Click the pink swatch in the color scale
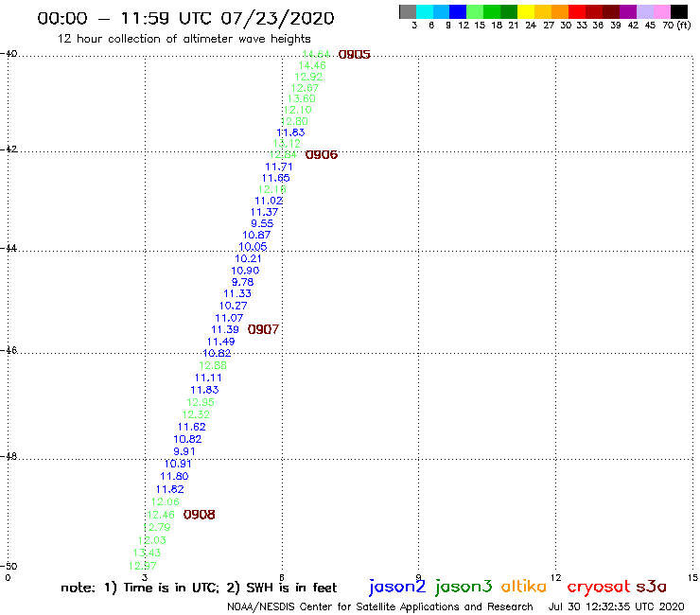The width and height of the screenshot is (700, 615). pos(661,11)
